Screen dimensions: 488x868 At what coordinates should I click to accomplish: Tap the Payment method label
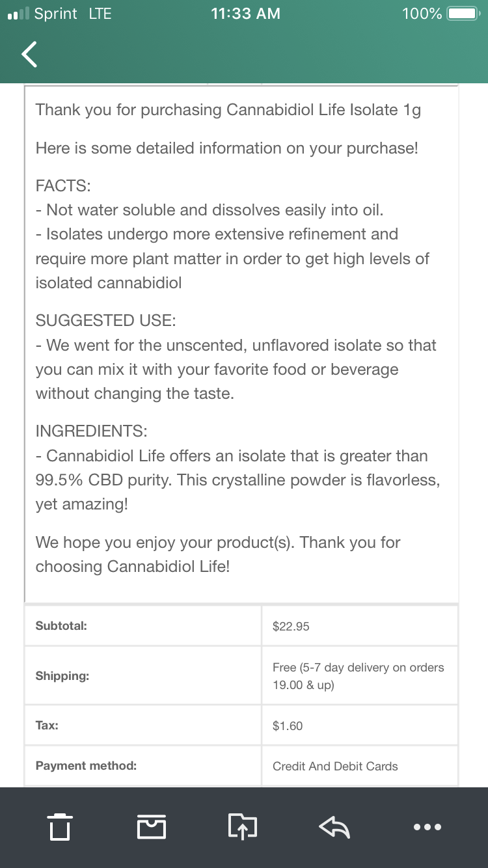tap(86, 766)
